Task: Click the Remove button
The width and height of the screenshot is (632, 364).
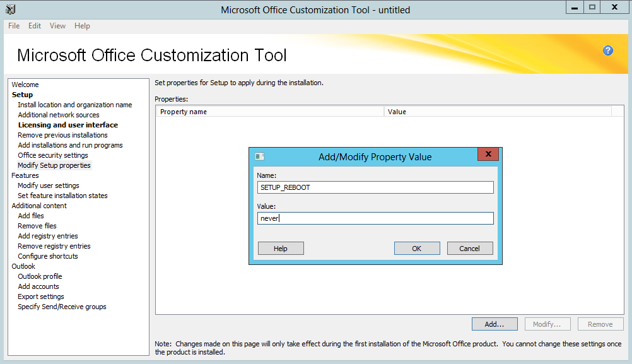Action: pyautogui.click(x=600, y=324)
